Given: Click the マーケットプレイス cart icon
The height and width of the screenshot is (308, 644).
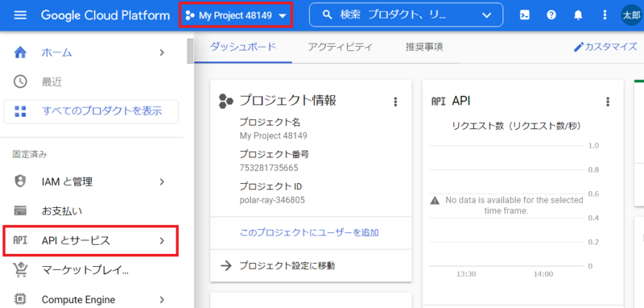Looking at the screenshot, I should tap(20, 270).
